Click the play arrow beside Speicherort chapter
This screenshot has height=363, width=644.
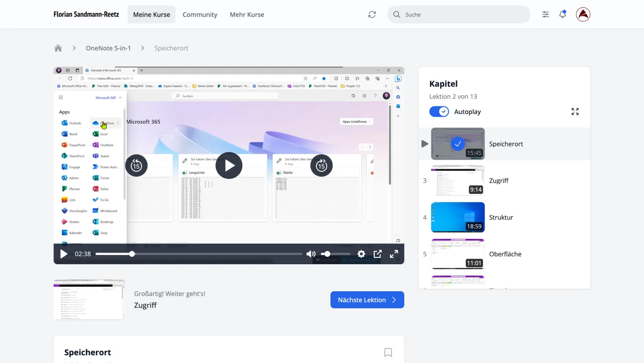pos(425,144)
